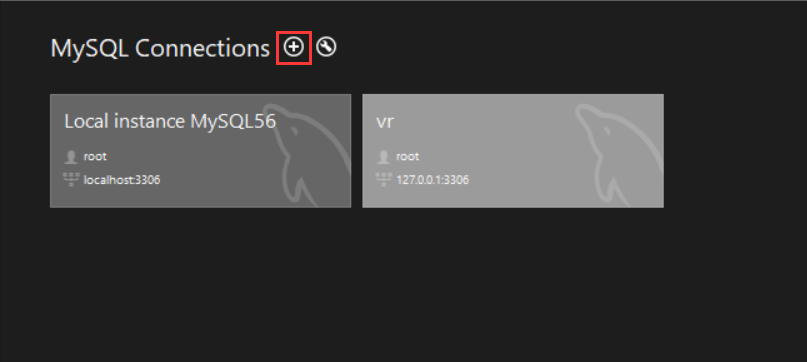Open the vr connection tile
This screenshot has width=807, height=362.
513,151
